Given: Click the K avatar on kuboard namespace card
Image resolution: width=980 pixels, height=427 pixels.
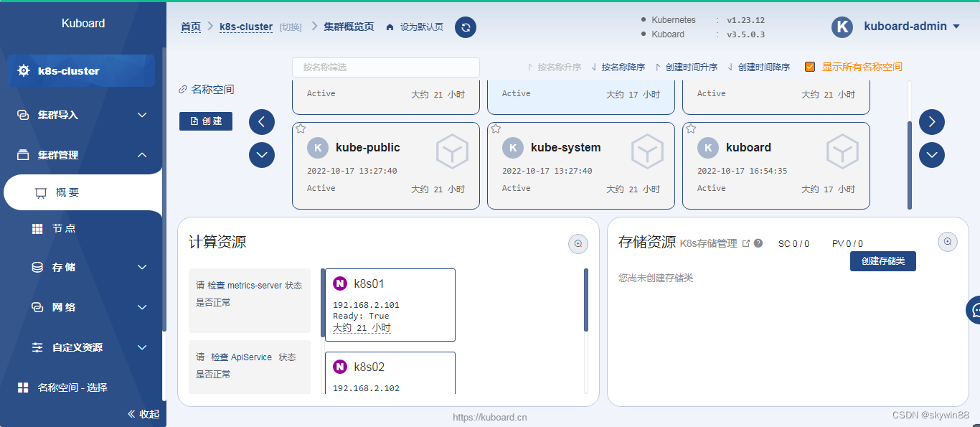Looking at the screenshot, I should tap(708, 148).
